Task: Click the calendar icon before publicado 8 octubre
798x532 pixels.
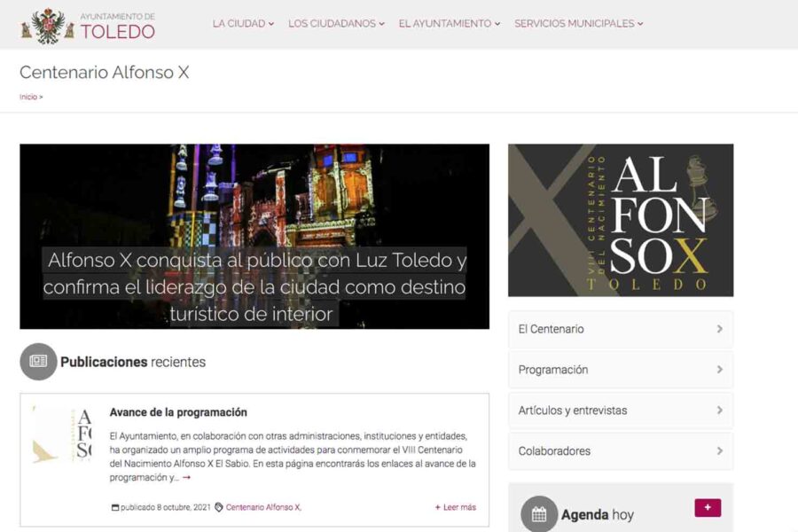Action: 115,507
